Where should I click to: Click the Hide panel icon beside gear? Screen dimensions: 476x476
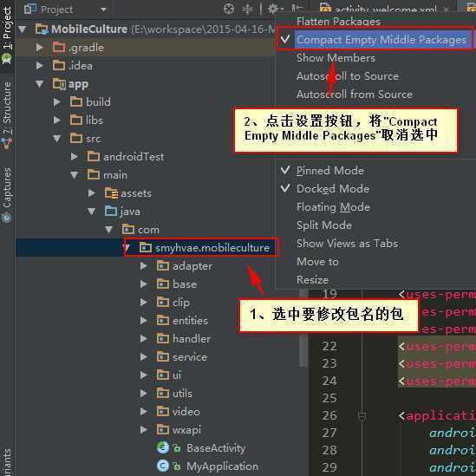(297, 9)
